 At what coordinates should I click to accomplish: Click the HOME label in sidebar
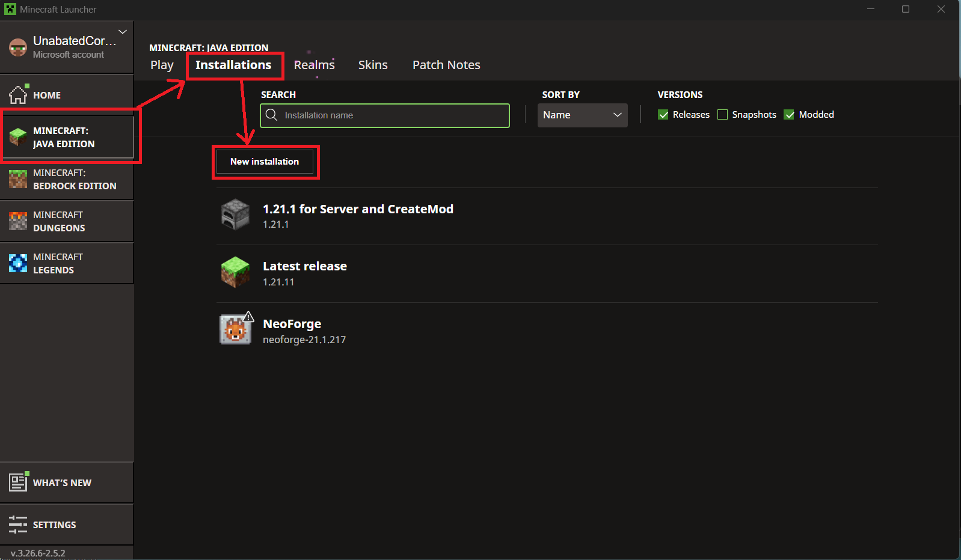point(47,96)
